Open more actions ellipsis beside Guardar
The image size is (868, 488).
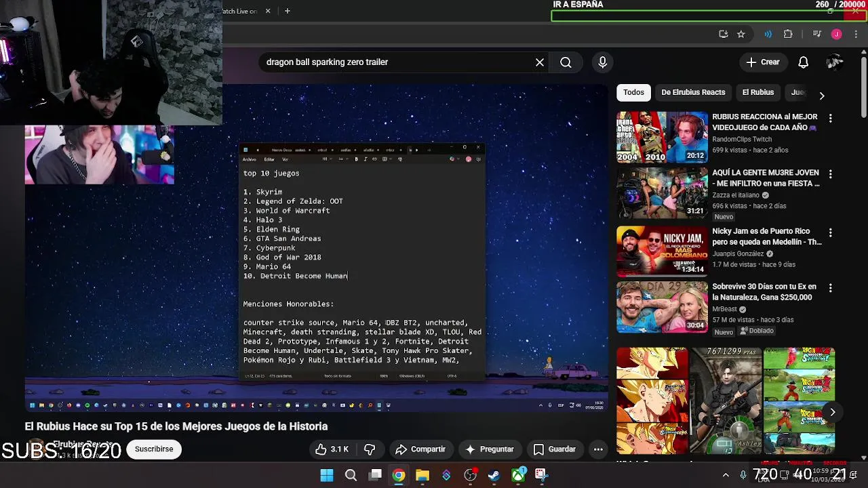tap(598, 449)
